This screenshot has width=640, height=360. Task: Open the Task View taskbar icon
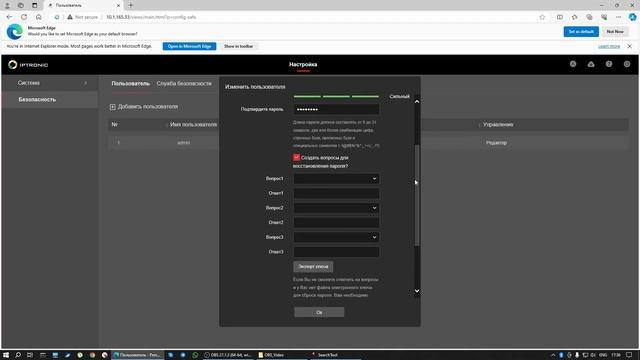pyautogui.click(x=30, y=355)
